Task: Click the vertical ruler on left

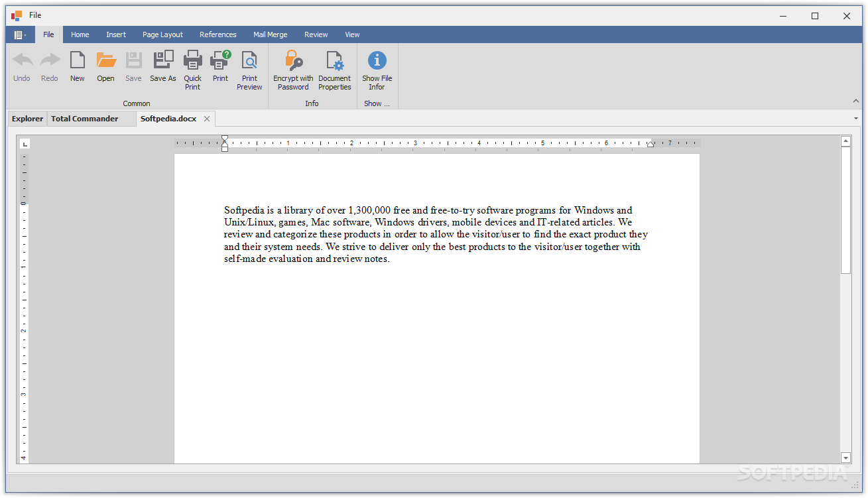Action: pyautogui.click(x=25, y=308)
